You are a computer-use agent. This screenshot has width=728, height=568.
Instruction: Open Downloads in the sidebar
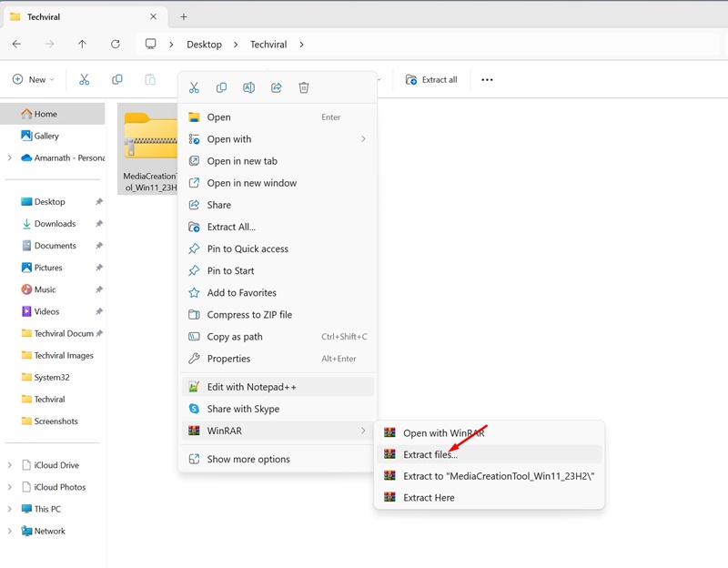click(x=53, y=223)
